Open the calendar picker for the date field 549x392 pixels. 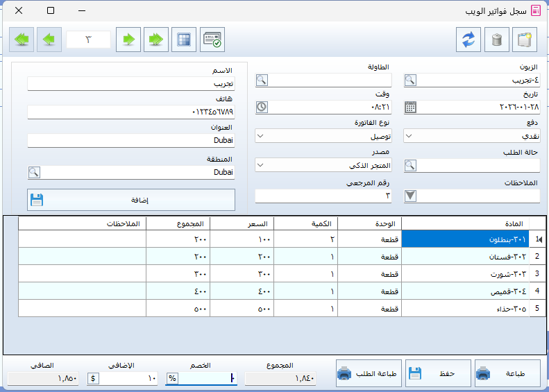(x=410, y=108)
